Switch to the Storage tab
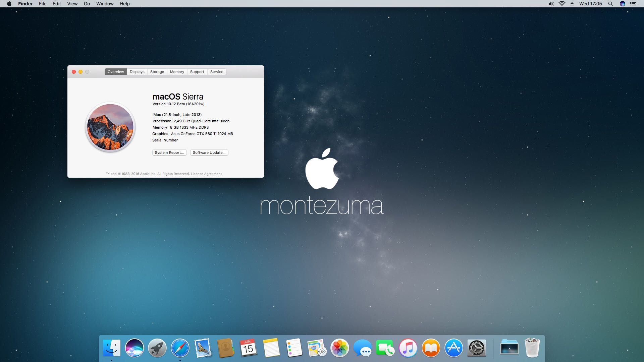 157,72
